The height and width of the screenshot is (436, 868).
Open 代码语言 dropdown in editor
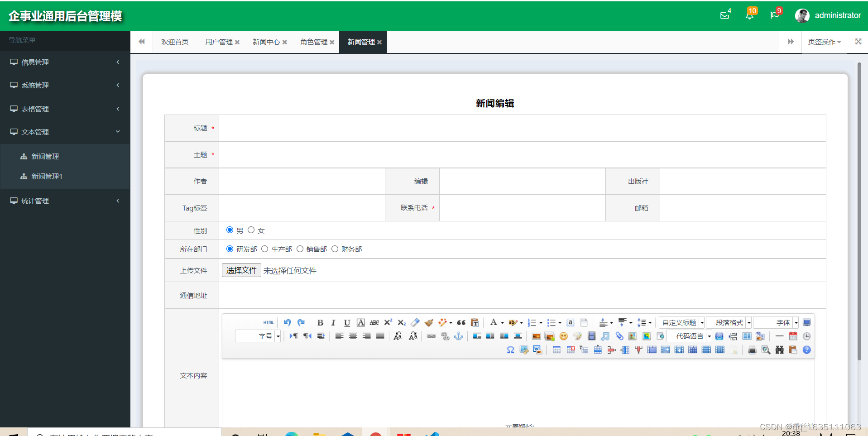[x=690, y=336]
